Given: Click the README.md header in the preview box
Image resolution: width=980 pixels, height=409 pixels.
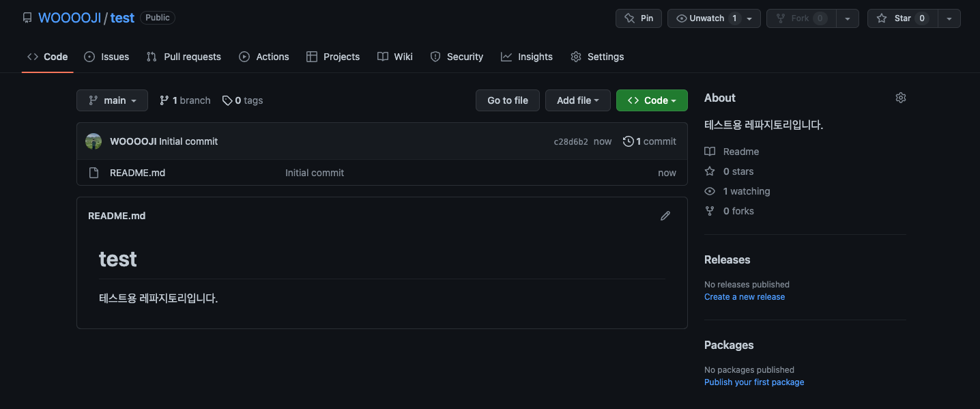Looking at the screenshot, I should (x=117, y=216).
